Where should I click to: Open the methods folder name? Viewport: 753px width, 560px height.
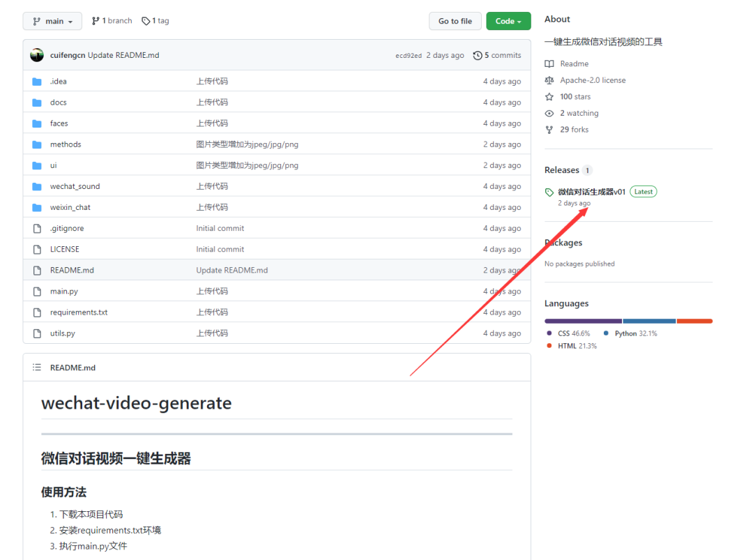66,144
